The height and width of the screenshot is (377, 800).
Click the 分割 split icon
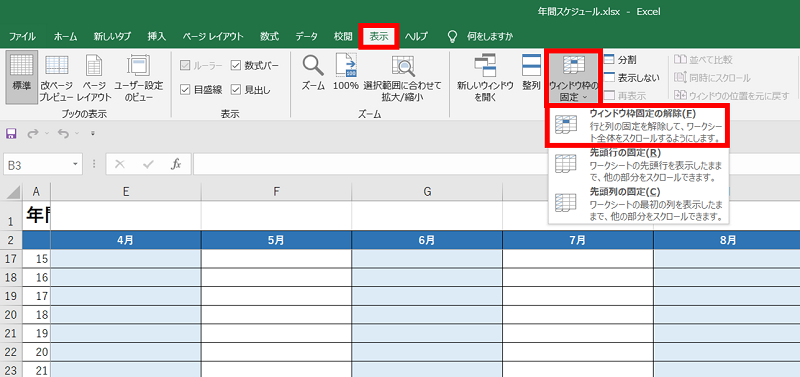(x=610, y=60)
